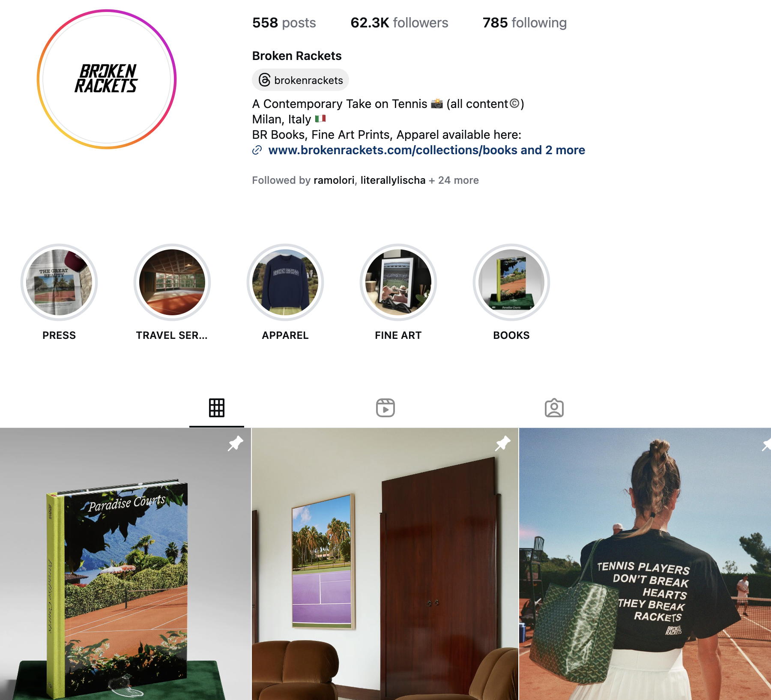Screen dimensions: 771x700
Task: Switch to the Reels tab icon
Action: point(385,408)
